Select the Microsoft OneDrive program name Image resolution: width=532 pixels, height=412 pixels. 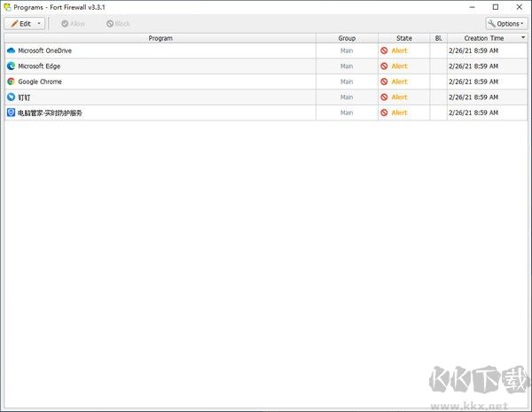[45, 51]
